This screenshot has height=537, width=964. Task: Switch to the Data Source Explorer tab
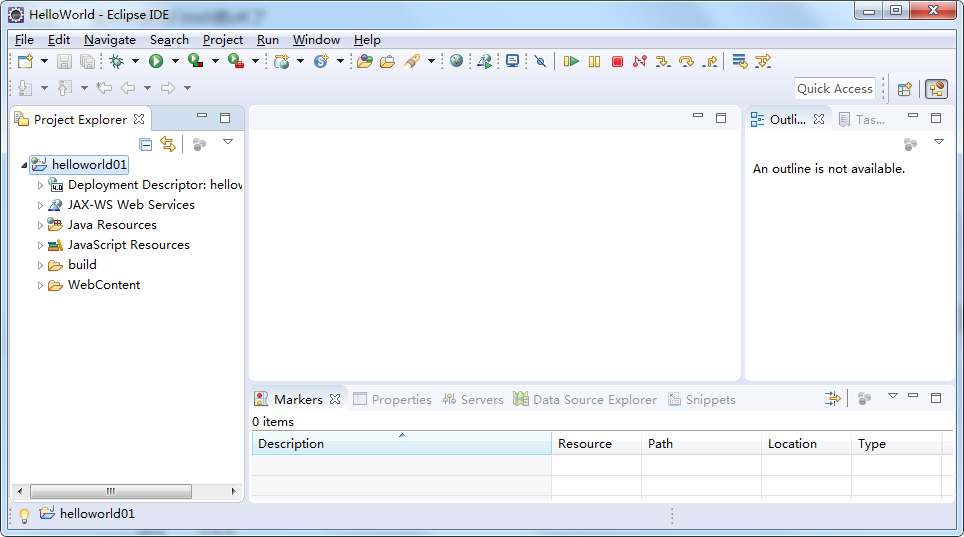585,399
